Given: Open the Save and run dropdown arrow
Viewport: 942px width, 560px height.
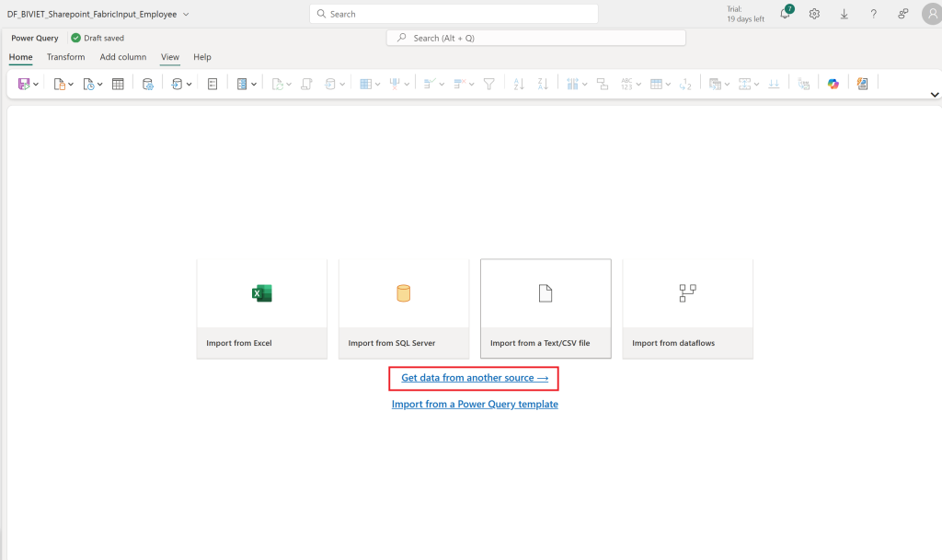Looking at the screenshot, I should (x=36, y=85).
